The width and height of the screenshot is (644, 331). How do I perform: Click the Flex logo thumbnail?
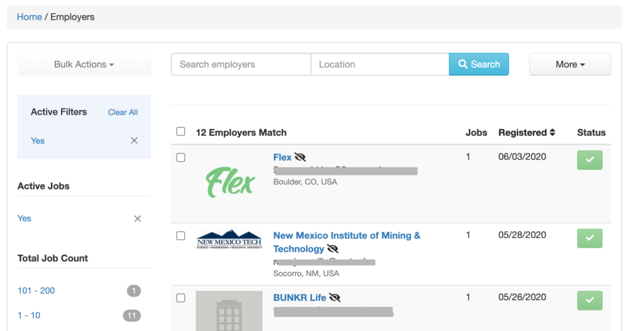(230, 182)
